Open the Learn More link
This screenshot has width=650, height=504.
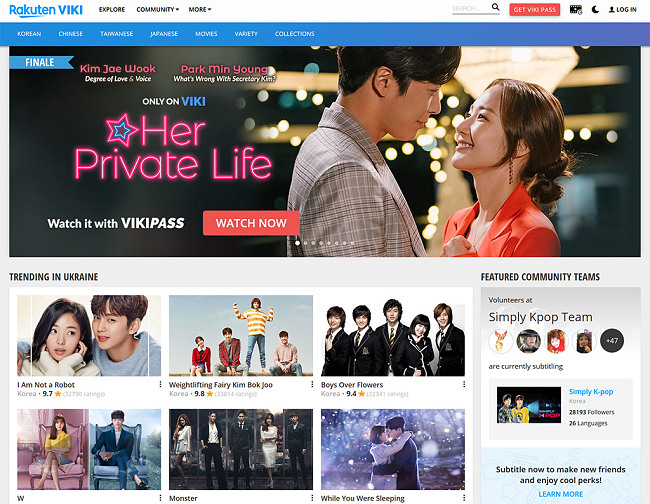[x=560, y=494]
